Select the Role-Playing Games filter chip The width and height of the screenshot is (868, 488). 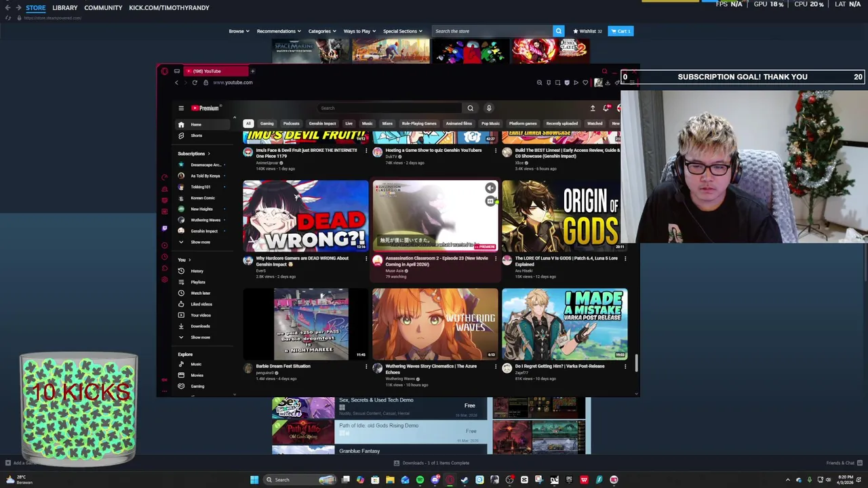(419, 123)
